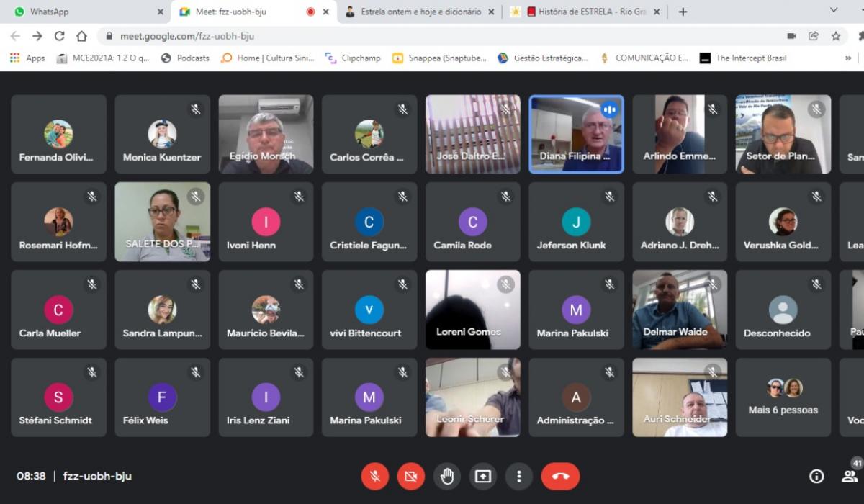Expand the hidden bookmarks chevron

click(848, 58)
